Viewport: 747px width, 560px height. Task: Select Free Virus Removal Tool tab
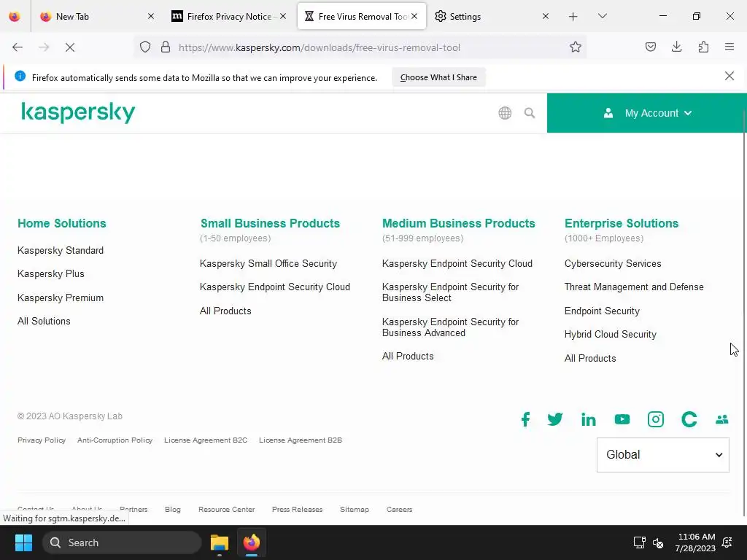tap(362, 17)
